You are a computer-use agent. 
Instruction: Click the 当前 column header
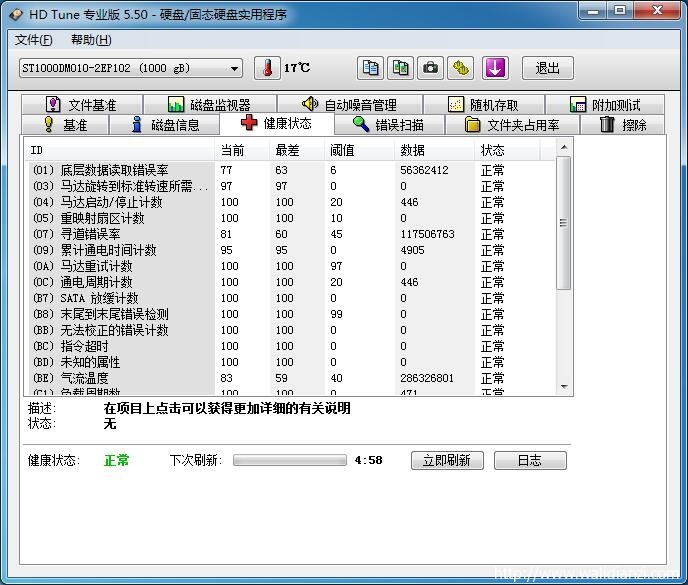coord(242,151)
